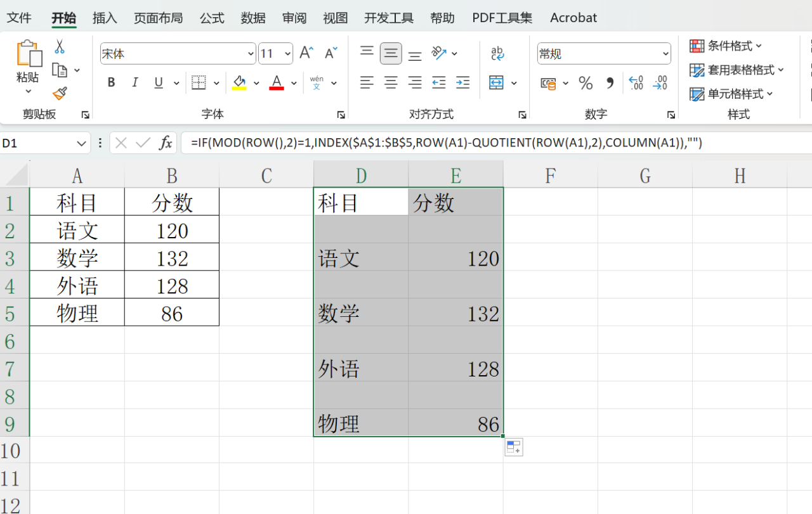The width and height of the screenshot is (812, 514).
Task: Expand fill color palette arrow
Action: point(256,83)
